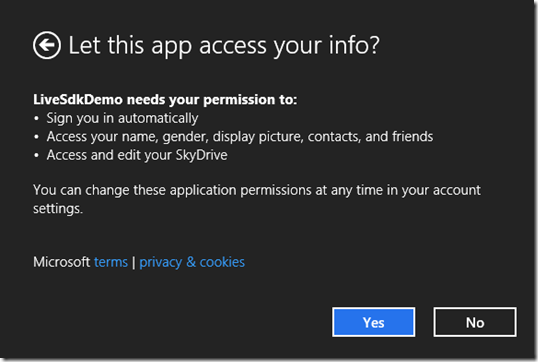Click the 'You can change these application permissions' paragraph
The image size is (538, 362).
point(257,199)
